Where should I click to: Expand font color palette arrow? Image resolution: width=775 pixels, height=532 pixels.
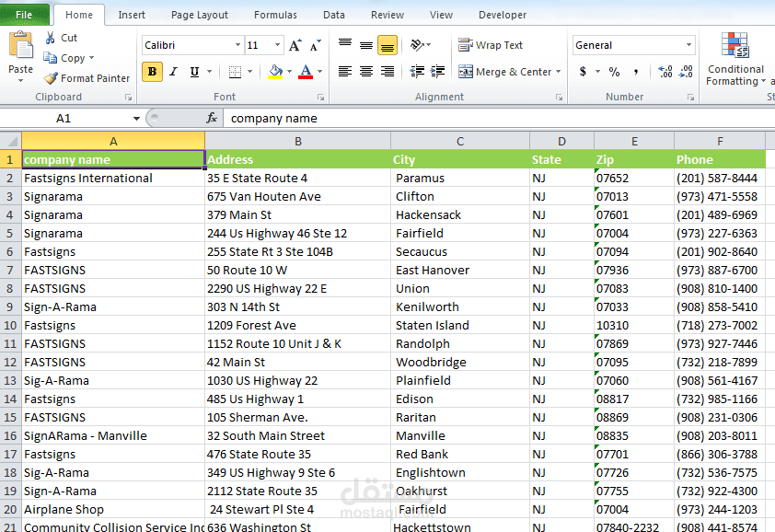(319, 72)
